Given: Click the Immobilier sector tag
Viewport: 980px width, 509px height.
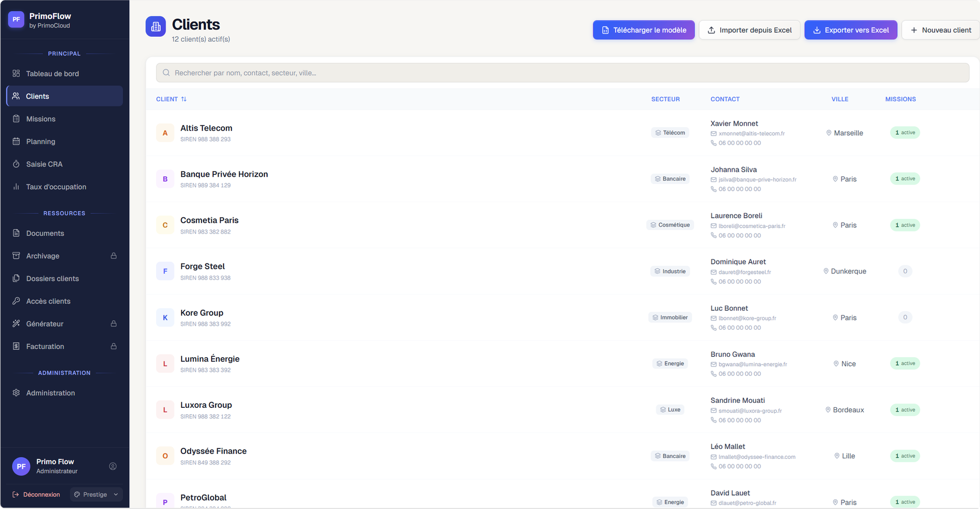Looking at the screenshot, I should 670,317.
